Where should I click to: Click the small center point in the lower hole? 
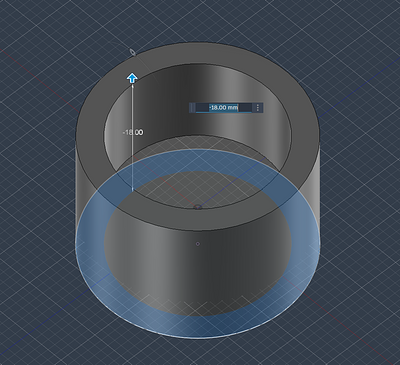(198, 244)
